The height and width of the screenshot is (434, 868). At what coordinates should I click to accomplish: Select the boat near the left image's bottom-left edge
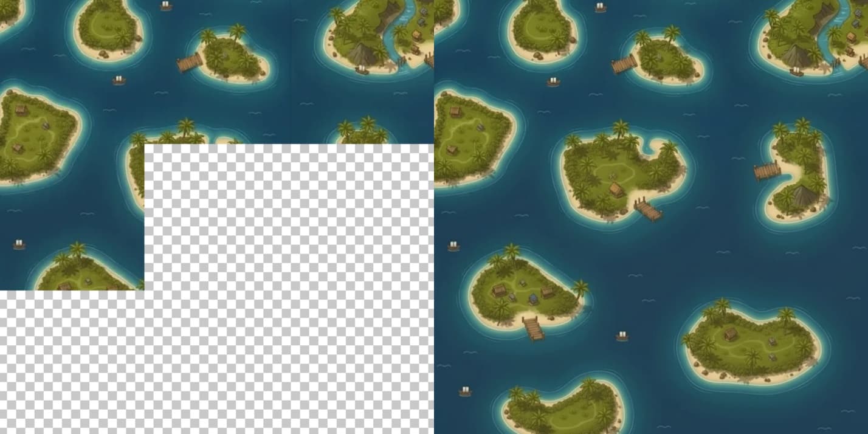point(19,244)
